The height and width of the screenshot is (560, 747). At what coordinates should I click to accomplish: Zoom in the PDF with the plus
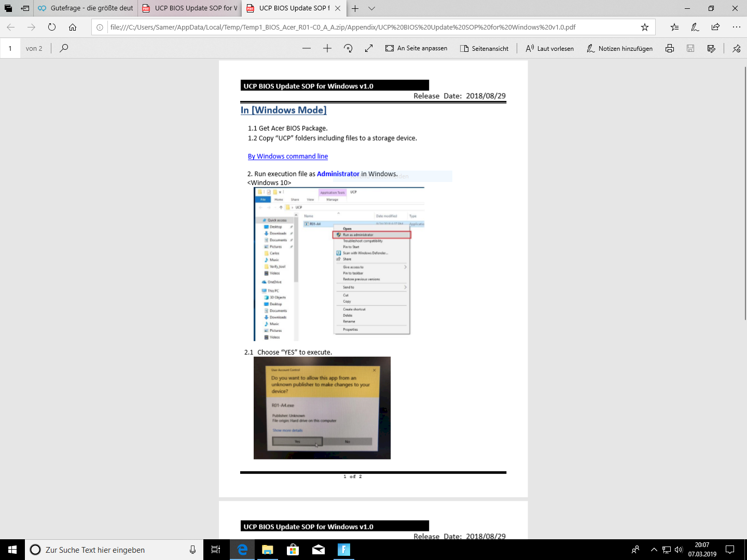pyautogui.click(x=327, y=48)
